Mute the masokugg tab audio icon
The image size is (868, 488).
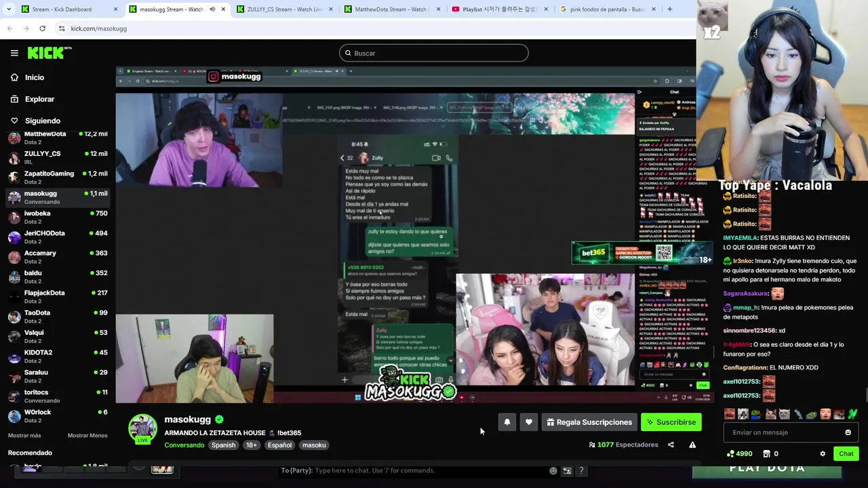tap(212, 9)
